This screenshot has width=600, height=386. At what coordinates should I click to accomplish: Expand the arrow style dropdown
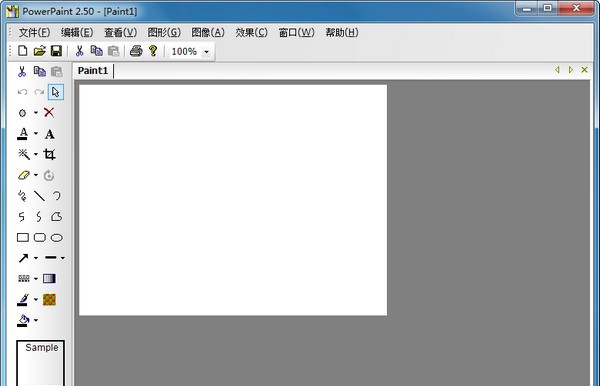36,258
